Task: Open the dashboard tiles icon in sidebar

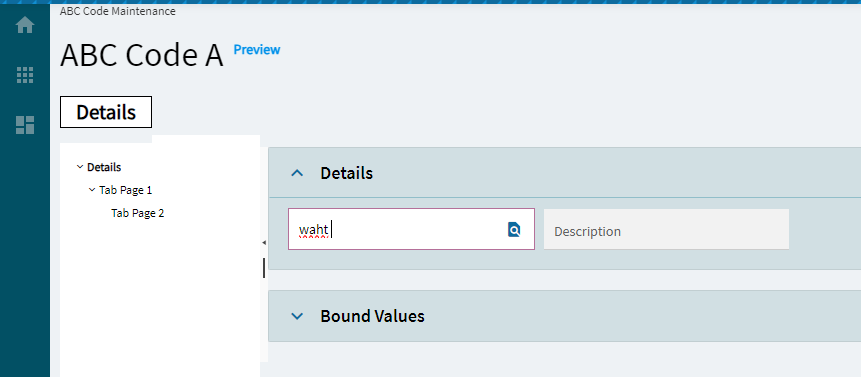Action: point(25,125)
